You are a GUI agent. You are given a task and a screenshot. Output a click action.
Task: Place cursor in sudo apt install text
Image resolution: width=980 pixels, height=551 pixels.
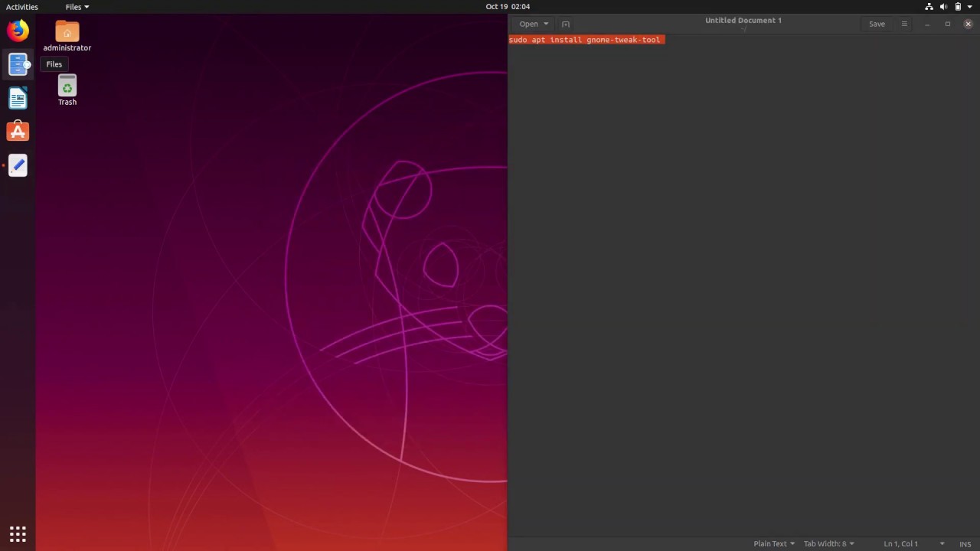[586, 40]
